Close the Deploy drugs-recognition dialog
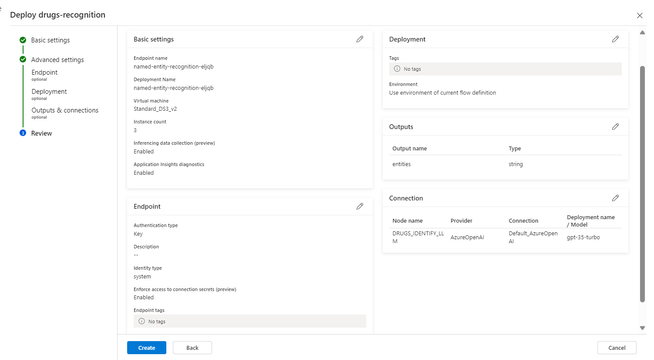The height and width of the screenshot is (360, 654). 639,15
